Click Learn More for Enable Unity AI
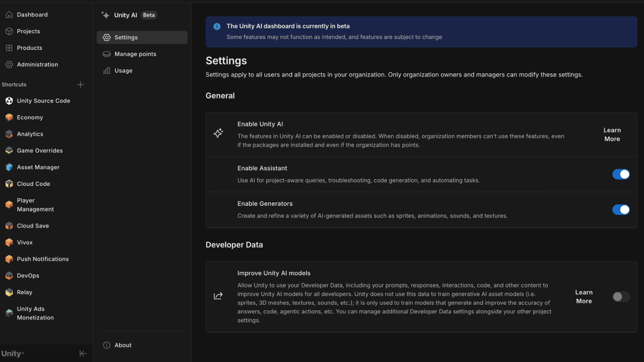644x362 pixels. pyautogui.click(x=612, y=134)
